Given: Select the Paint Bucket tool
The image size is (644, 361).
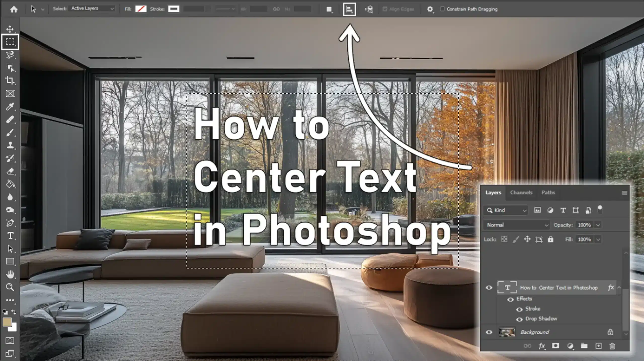Looking at the screenshot, I should pos(10,184).
